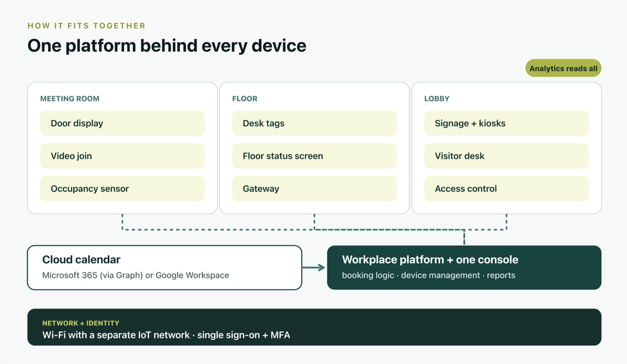The height and width of the screenshot is (364, 627).
Task: Click the arrow pointing to Workplace platform
Action: 314,268
